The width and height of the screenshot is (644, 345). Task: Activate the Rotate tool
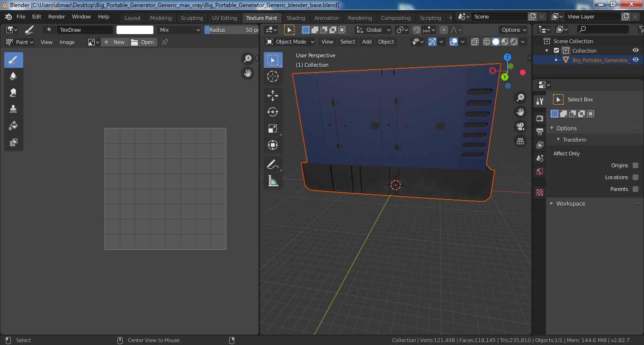(x=273, y=112)
